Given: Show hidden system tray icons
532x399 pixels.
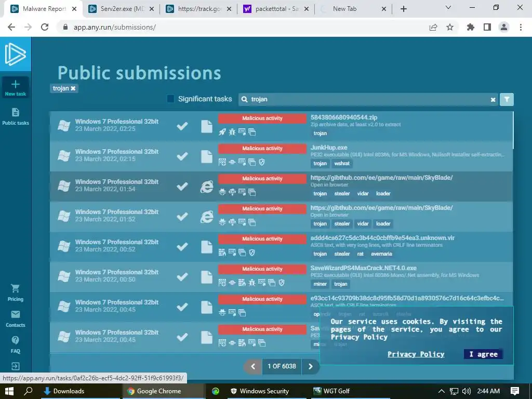Looking at the screenshot, I should (442, 391).
